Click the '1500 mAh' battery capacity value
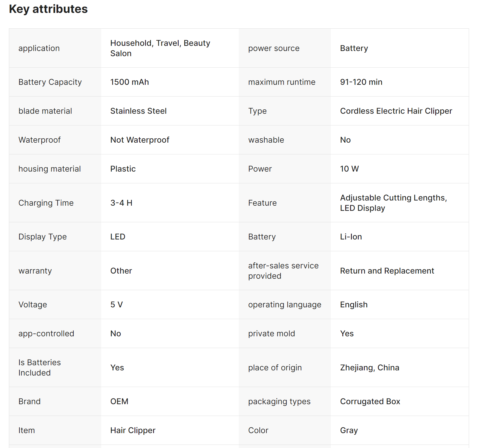This screenshot has width=488, height=448. [x=129, y=82]
